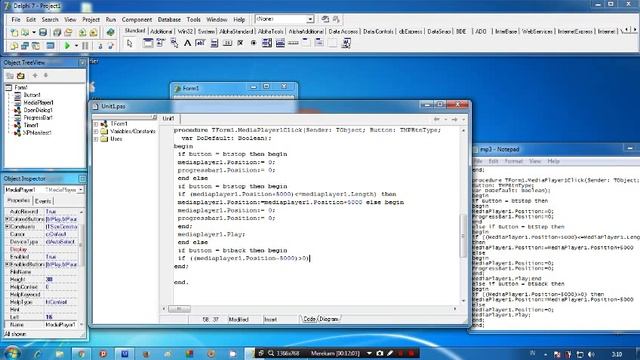This screenshot has width=640, height=360.
Task: Pick the ListBox component icon
Action: (267, 43)
